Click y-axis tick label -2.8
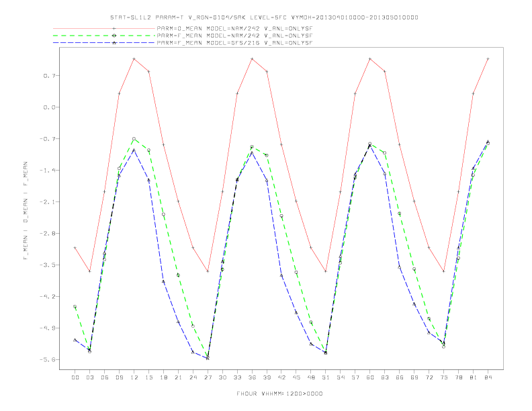 47,233
